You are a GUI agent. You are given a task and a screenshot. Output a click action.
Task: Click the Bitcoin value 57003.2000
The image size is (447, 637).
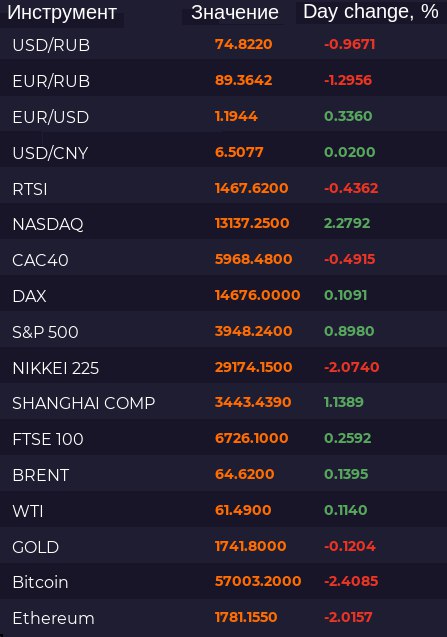pyautogui.click(x=258, y=581)
